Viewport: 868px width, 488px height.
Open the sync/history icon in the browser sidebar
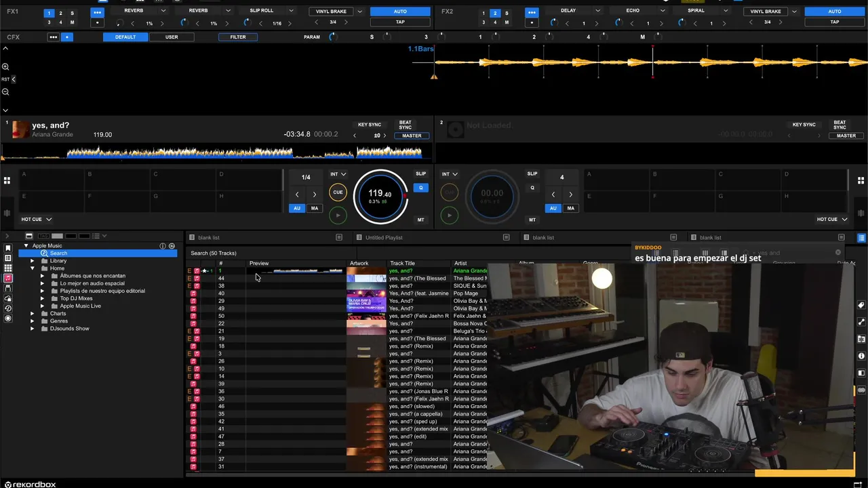[8, 308]
